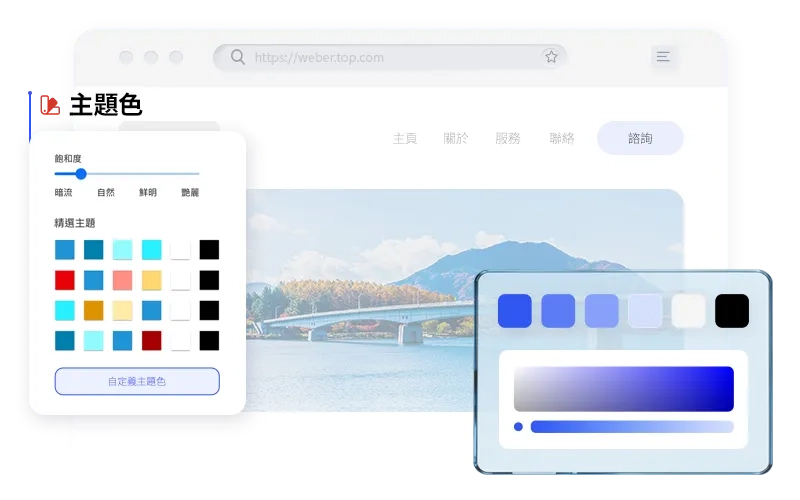
Task: Click the search magnifier icon in address bar
Action: click(237, 57)
